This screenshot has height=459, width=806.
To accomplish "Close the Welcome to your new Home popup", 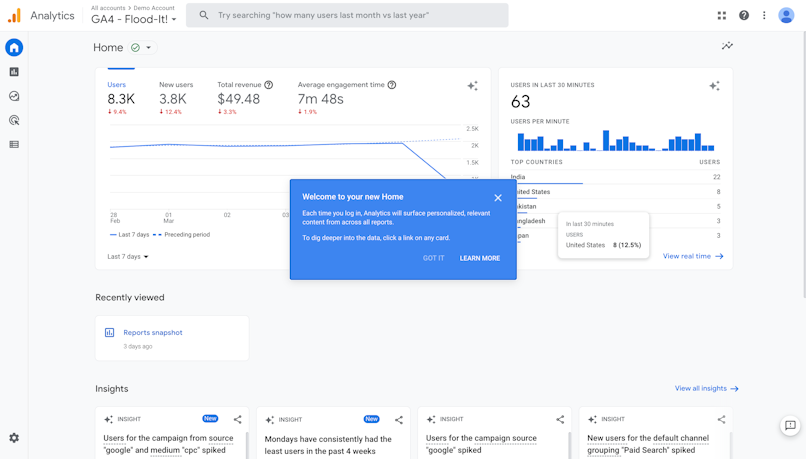I will tap(498, 198).
